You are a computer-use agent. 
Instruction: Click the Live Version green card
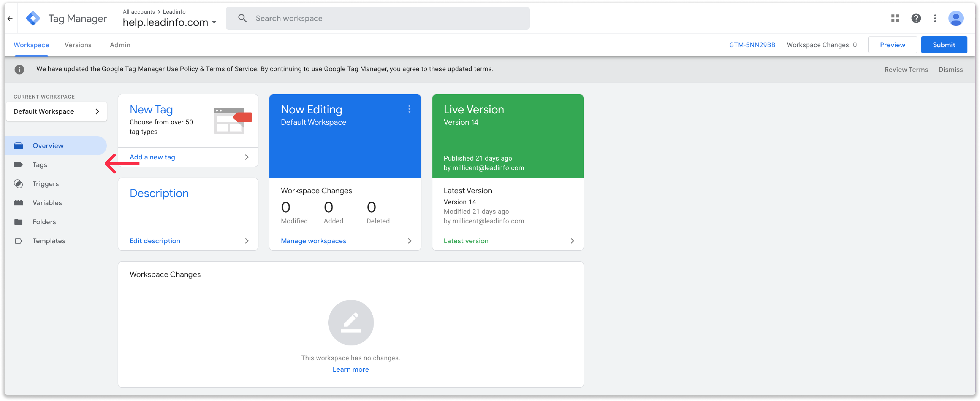tap(507, 136)
